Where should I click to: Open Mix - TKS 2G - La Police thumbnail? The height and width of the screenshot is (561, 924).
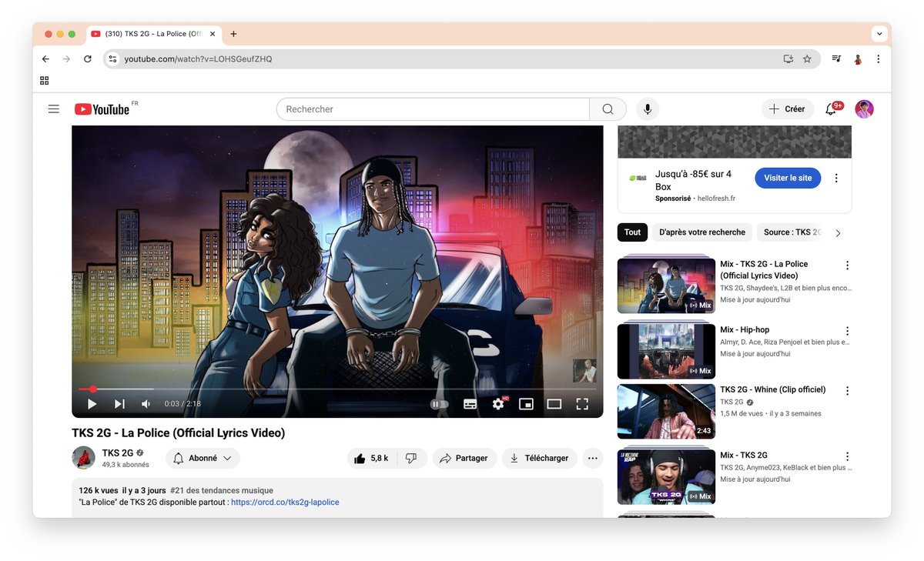tap(666, 286)
